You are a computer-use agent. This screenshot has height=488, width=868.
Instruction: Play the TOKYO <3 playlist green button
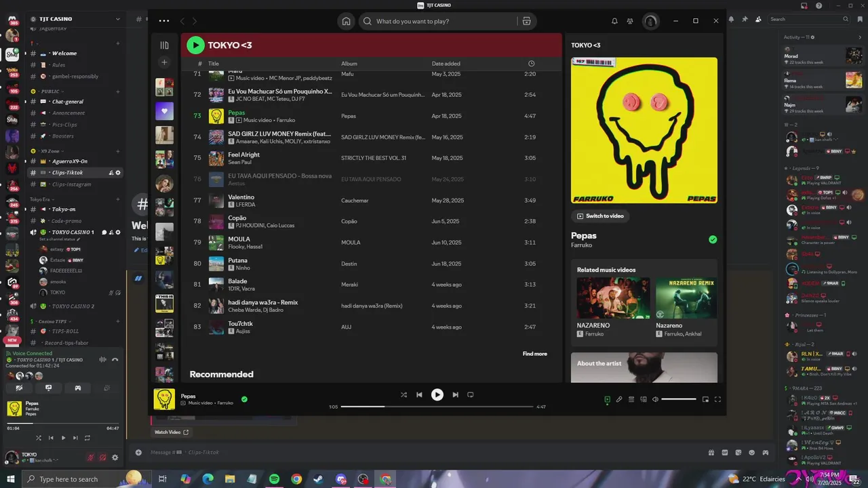coord(195,45)
